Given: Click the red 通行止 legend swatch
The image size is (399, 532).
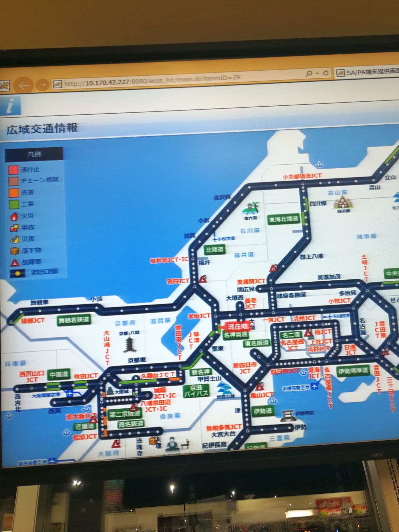Looking at the screenshot, I should click(13, 170).
